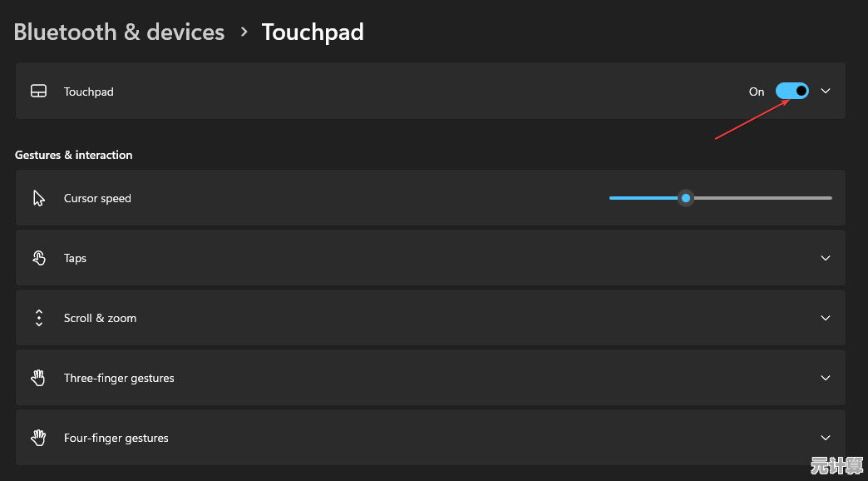The width and height of the screenshot is (868, 481).
Task: Click the Three-finger gestures hand icon
Action: tap(38, 378)
